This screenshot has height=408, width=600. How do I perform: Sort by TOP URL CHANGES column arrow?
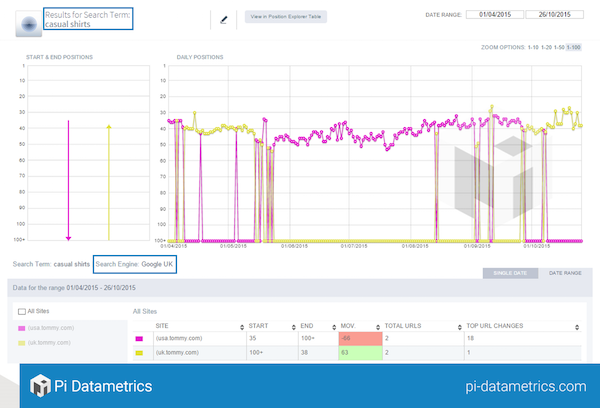[x=574, y=326]
